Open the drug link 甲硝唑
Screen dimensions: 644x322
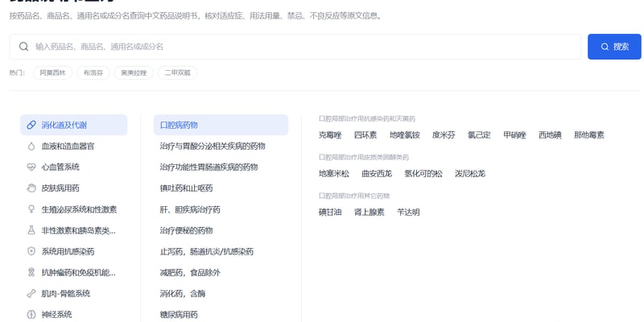(x=514, y=135)
